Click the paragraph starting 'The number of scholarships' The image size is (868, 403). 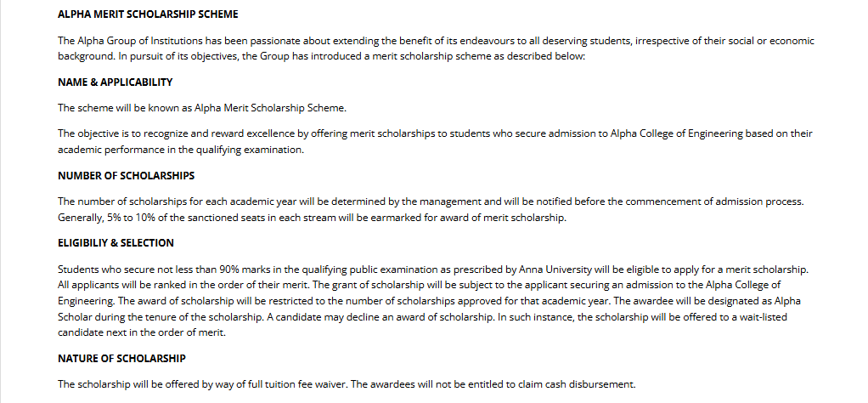430,209
